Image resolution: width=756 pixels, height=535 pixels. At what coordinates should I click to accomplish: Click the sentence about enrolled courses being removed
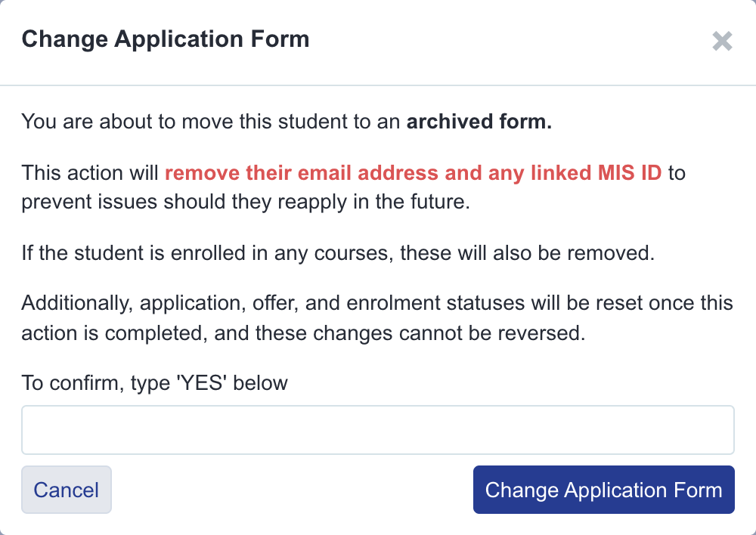pyautogui.click(x=338, y=253)
